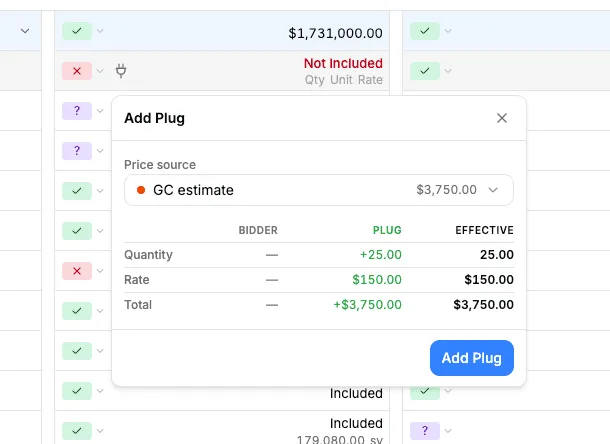Click the purple question-mark badge in the right column
The width and height of the screenshot is (610, 444).
(425, 431)
